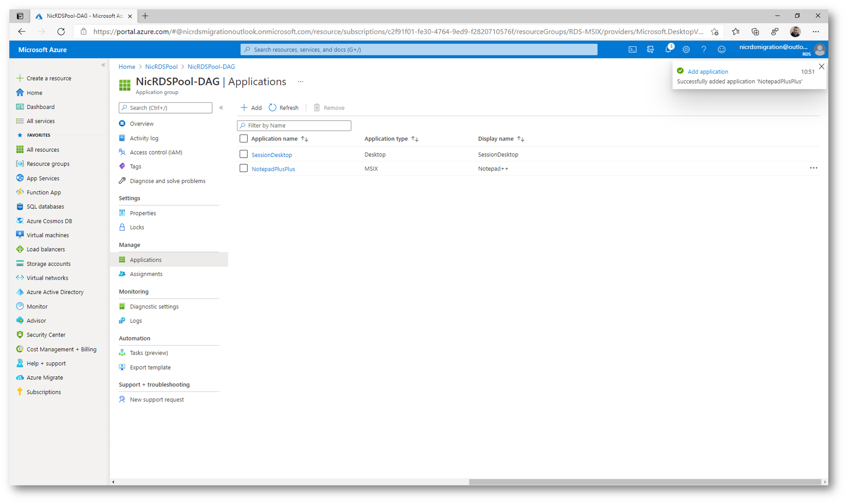Image resolution: width=847 pixels, height=504 pixels.
Task: Open Load balancers in sidebar
Action: 45,249
